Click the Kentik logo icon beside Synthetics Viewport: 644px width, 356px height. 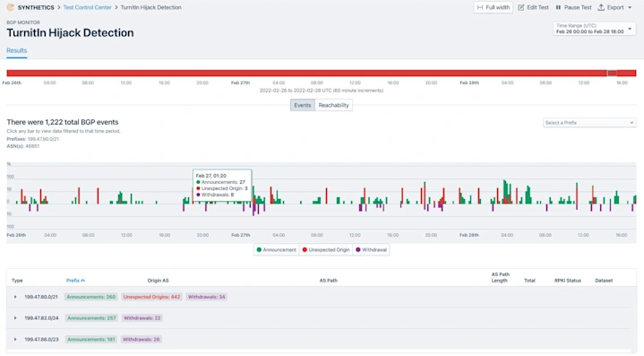coord(10,7)
